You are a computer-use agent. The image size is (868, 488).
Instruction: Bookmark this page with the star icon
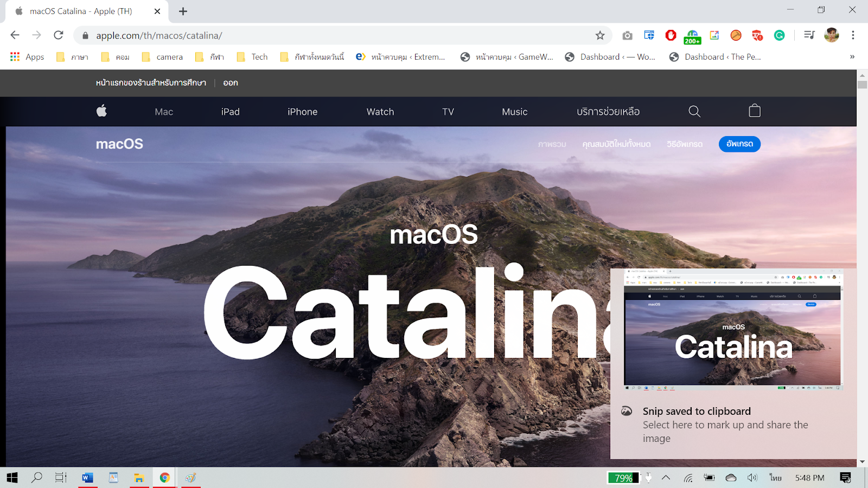click(x=600, y=35)
